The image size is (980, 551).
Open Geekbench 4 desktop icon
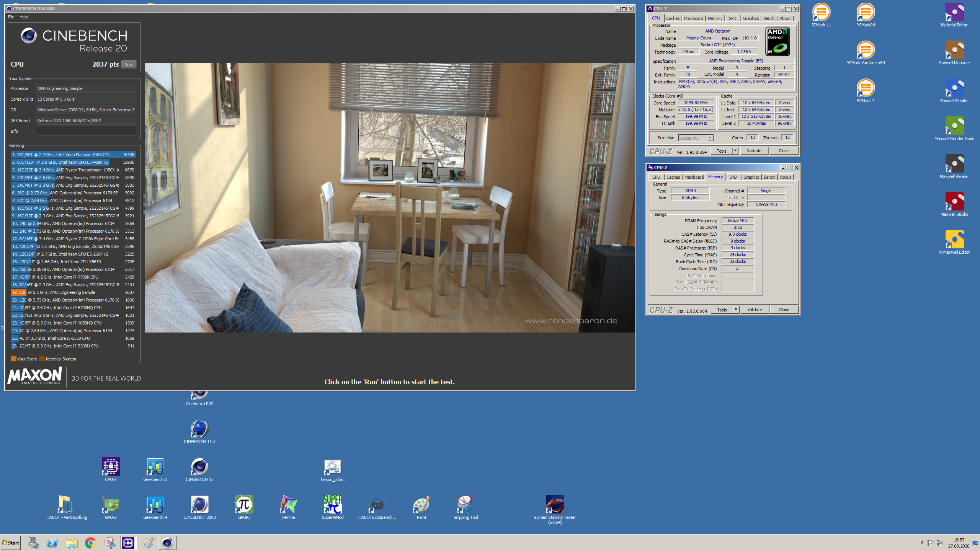tap(155, 507)
